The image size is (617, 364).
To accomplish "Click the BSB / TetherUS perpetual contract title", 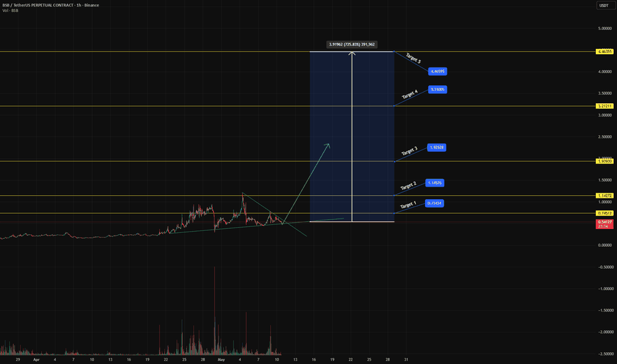I will coord(51,5).
